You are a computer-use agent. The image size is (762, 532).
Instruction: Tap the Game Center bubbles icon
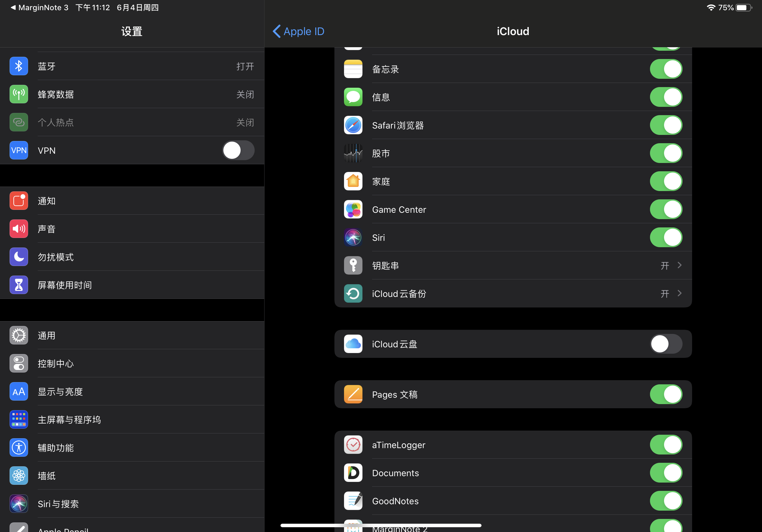pos(353,209)
